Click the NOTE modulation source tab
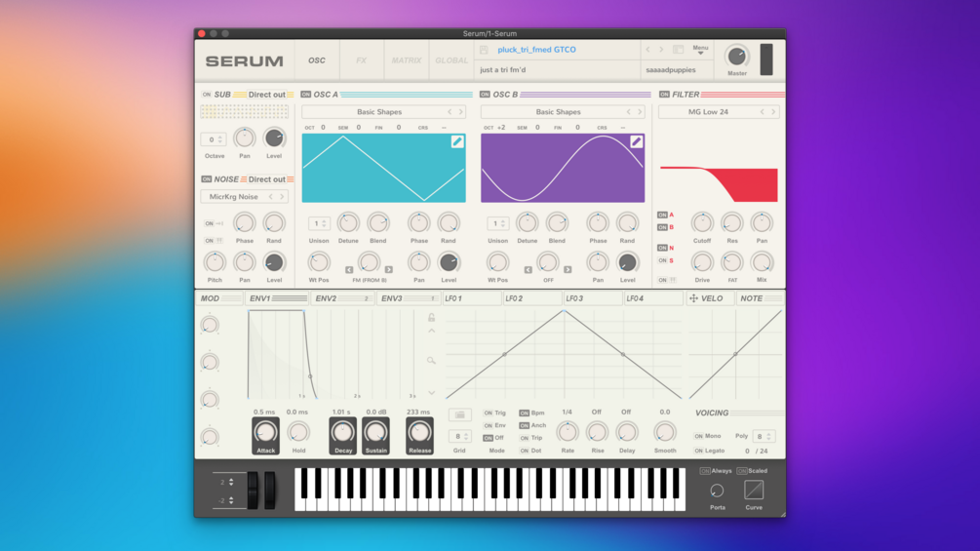The image size is (980, 551). pyautogui.click(x=760, y=298)
